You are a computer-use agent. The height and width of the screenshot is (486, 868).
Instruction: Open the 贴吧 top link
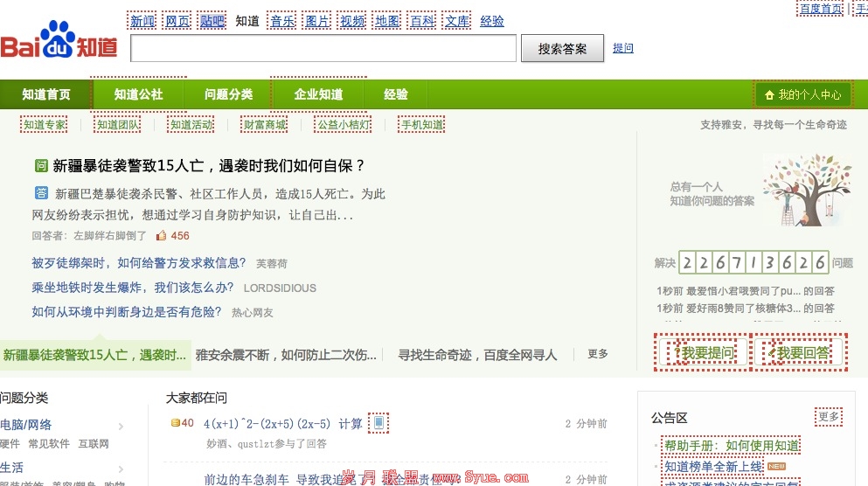[212, 22]
